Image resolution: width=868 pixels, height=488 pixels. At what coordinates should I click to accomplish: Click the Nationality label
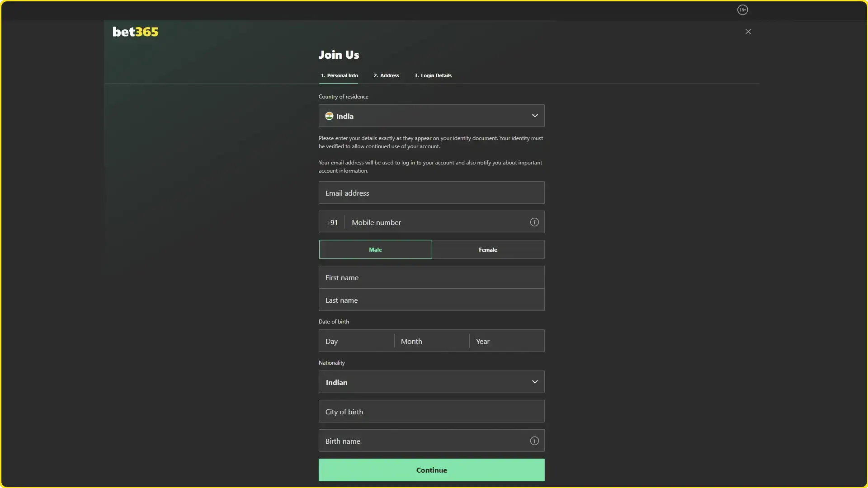[331, 363]
